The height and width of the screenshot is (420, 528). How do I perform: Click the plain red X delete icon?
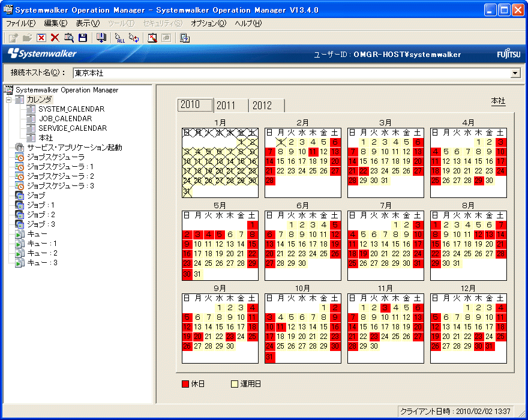(55, 38)
